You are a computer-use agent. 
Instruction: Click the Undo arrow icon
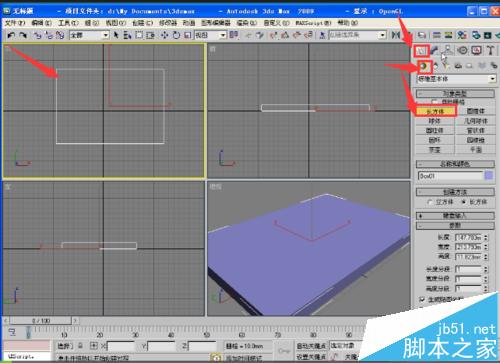[11, 35]
